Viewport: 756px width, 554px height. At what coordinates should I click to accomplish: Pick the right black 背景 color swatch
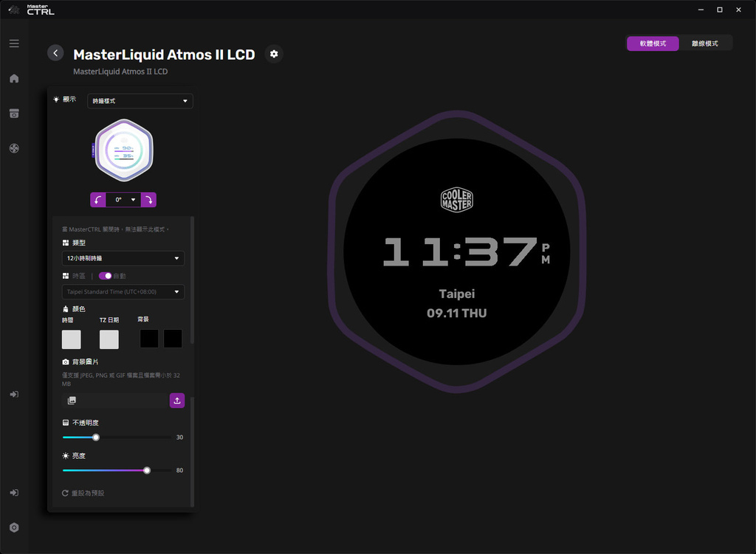173,339
